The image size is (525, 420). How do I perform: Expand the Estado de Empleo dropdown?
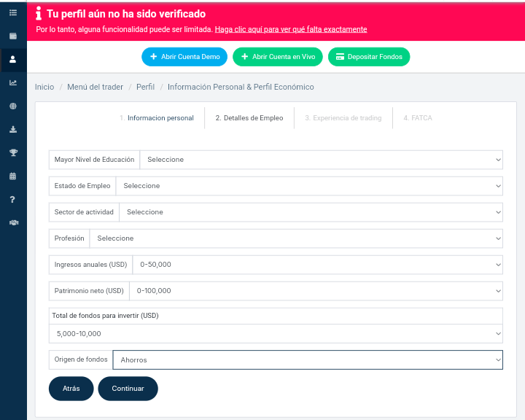coord(309,186)
